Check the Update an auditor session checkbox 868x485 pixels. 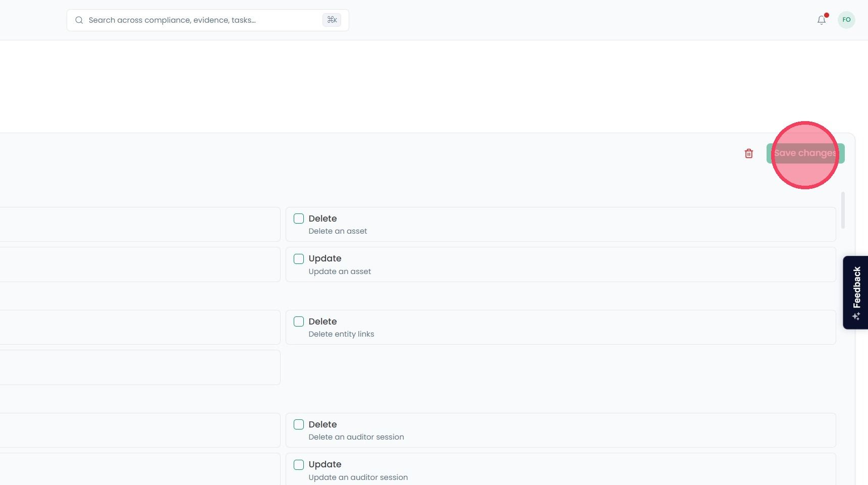[299, 465]
